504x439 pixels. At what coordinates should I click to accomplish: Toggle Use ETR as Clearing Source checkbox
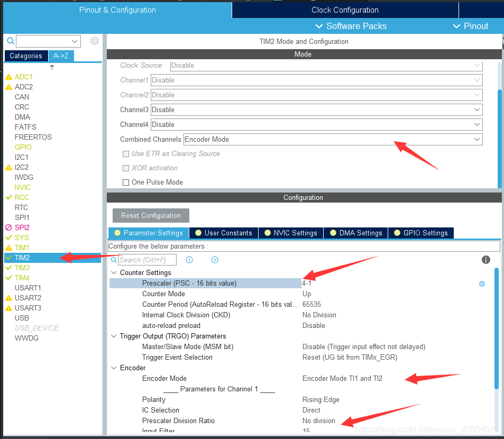[x=126, y=154]
